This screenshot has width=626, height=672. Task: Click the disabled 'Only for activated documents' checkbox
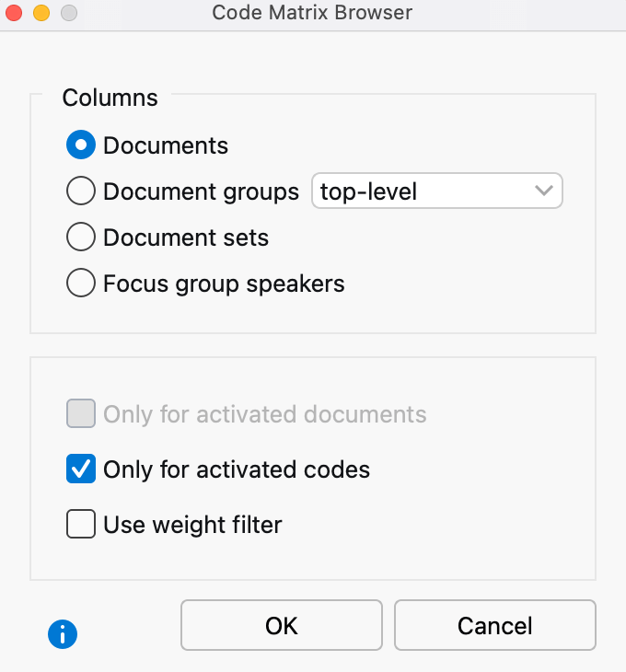point(81,413)
